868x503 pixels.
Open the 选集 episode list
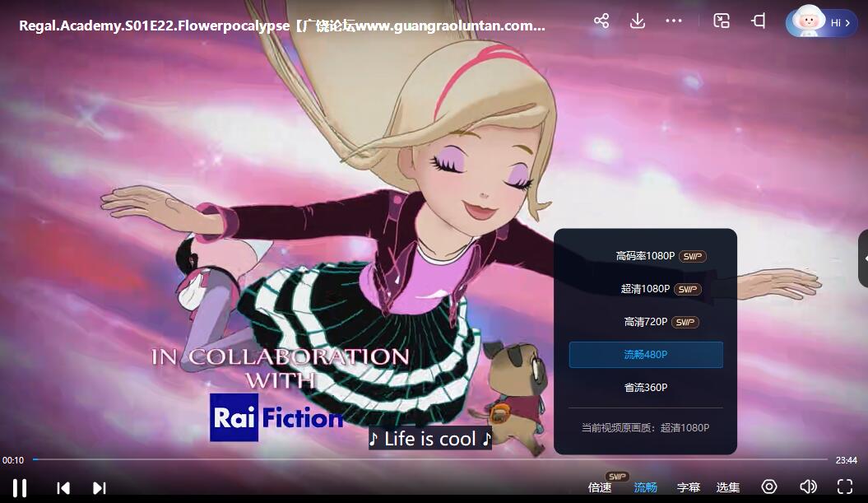(x=728, y=487)
